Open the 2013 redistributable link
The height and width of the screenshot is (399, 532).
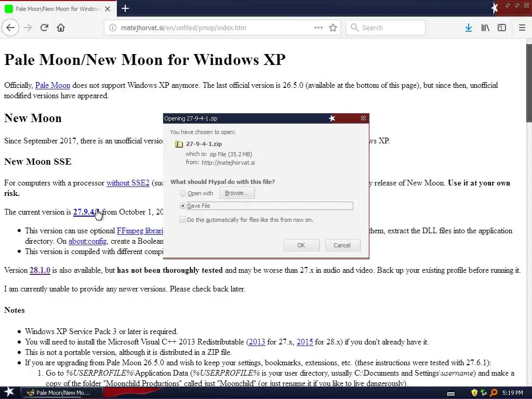[x=257, y=342]
